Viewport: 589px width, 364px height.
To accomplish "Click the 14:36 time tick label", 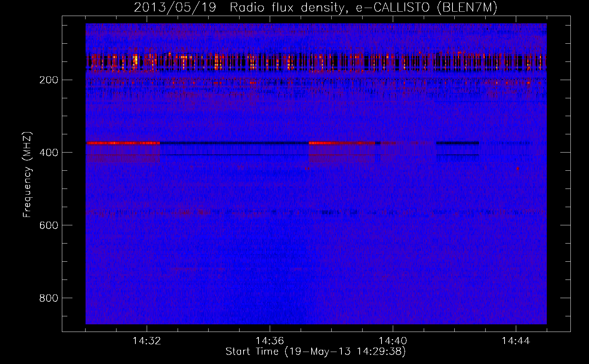I will (x=270, y=341).
